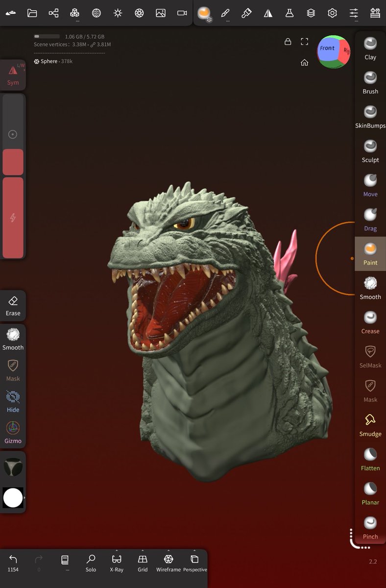386x588 pixels.
Task: Adjust the brush intensity slider with lightning icon
Action: [x=13, y=218]
